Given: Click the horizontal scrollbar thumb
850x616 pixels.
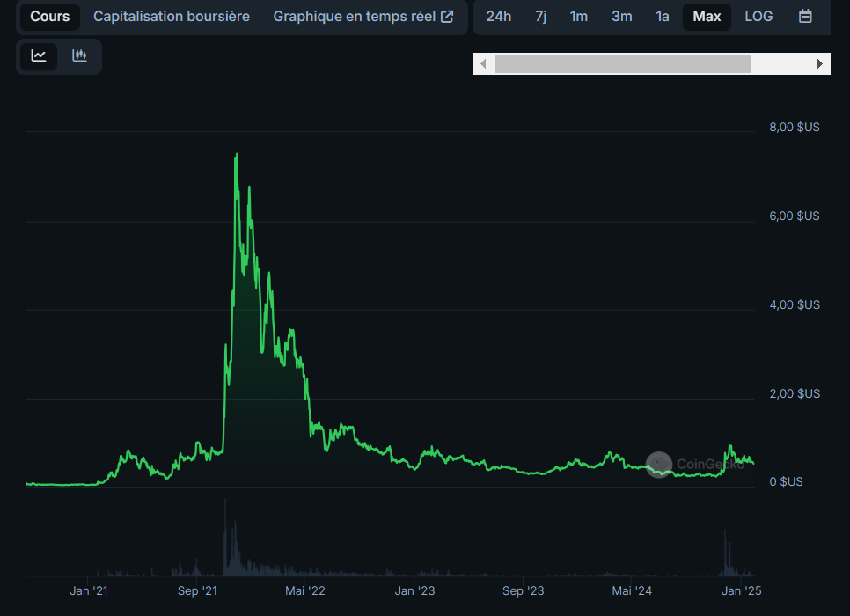Looking at the screenshot, I should pos(622,64).
